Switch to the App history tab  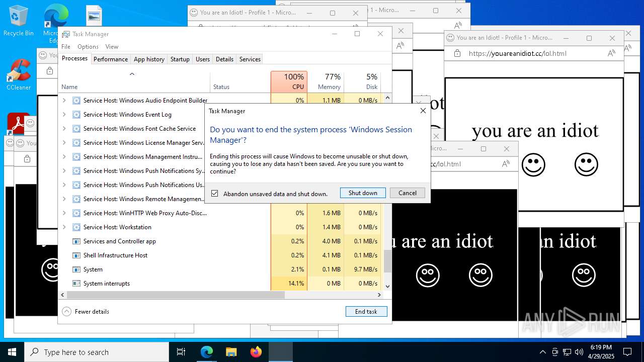coord(149,59)
